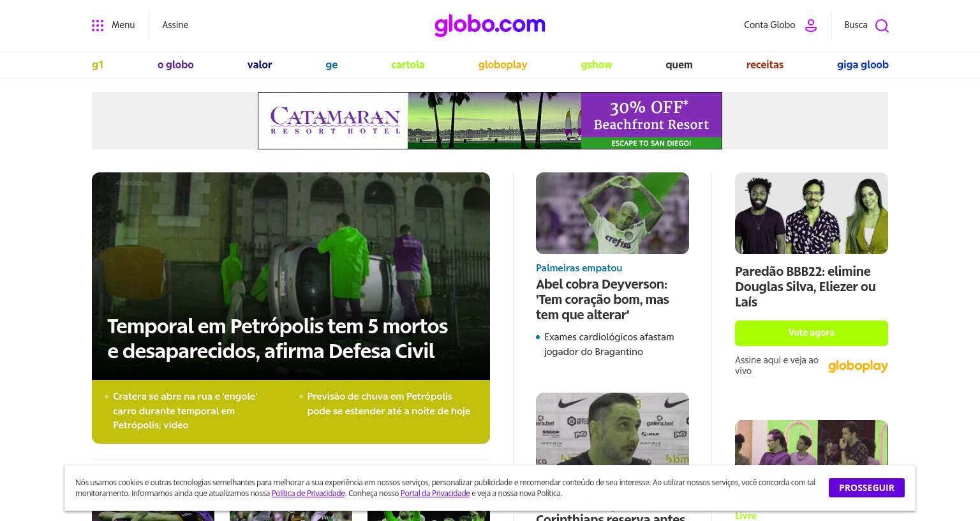Viewport: 980px width, 521px height.
Task: Open the Menu grid icon
Action: [x=98, y=26]
